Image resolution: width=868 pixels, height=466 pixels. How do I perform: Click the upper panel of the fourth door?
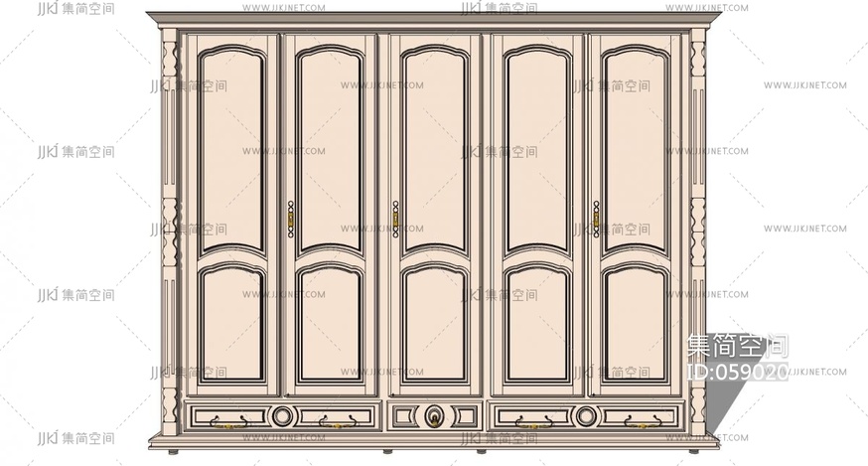(x=536, y=149)
